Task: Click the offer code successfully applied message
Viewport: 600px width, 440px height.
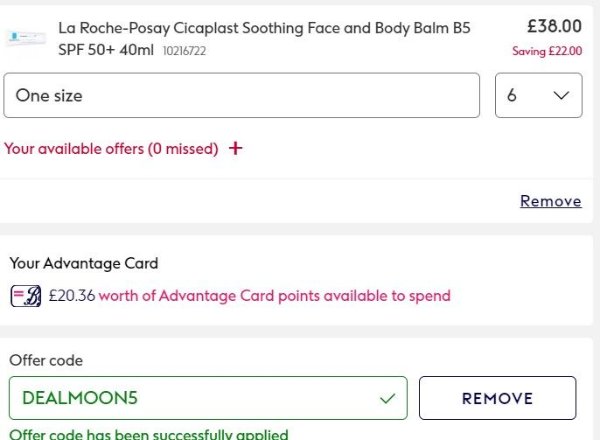Action: click(148, 434)
